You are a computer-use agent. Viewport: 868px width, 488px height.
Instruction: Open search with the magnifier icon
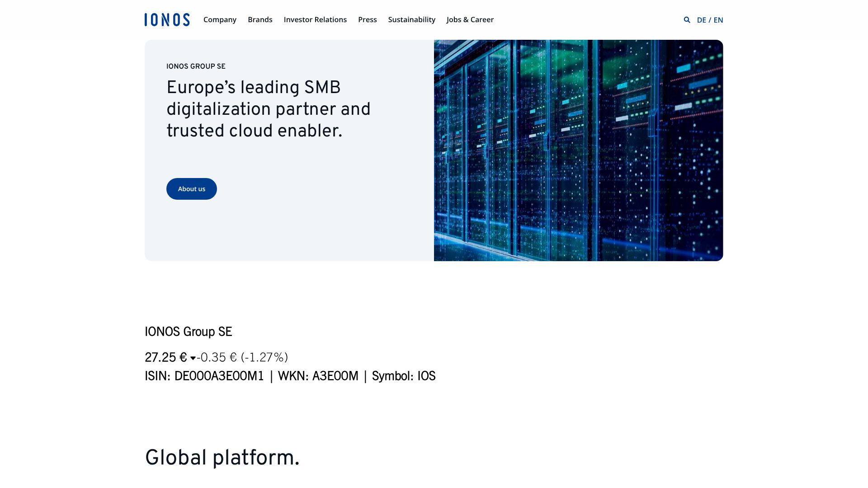pos(687,20)
